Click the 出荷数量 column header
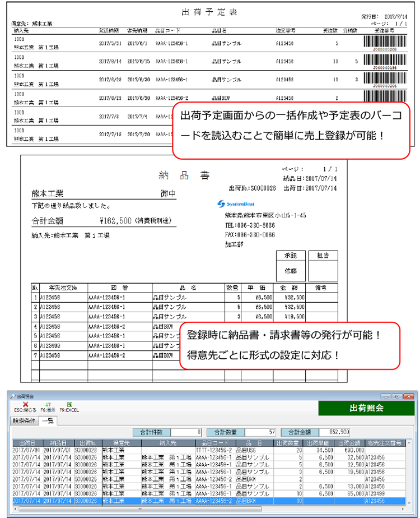 [x=288, y=443]
